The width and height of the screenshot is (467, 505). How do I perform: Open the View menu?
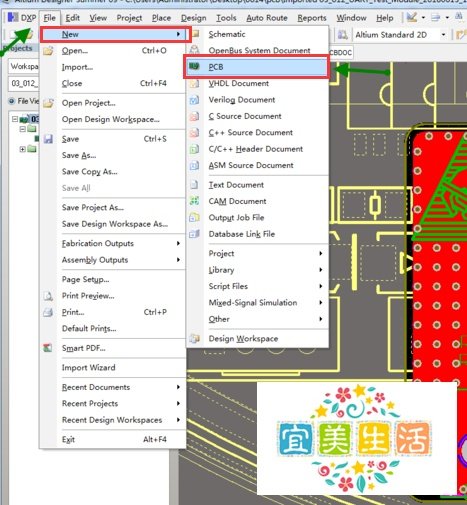point(98,18)
